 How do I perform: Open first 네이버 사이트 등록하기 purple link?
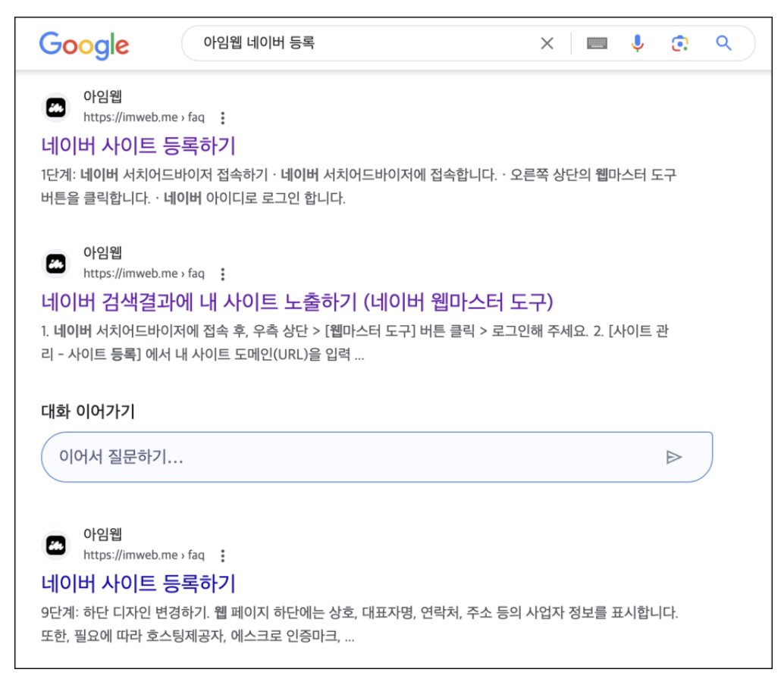click(138, 146)
